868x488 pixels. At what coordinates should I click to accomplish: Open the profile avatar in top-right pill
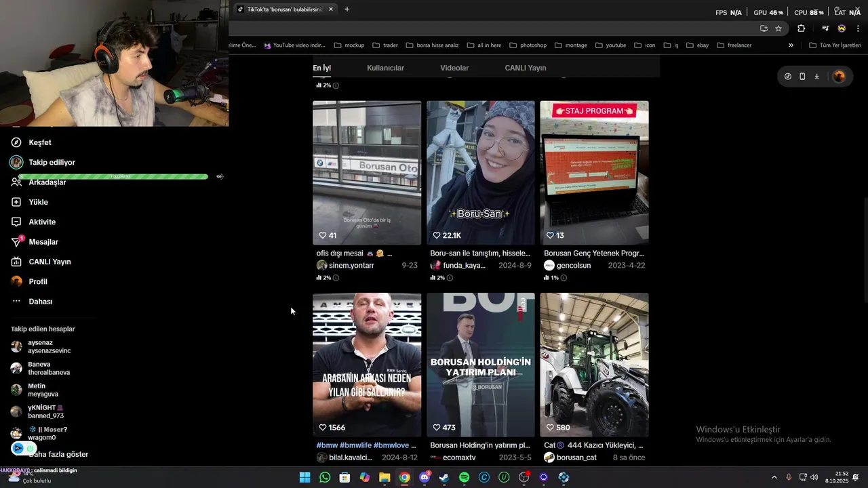click(839, 77)
